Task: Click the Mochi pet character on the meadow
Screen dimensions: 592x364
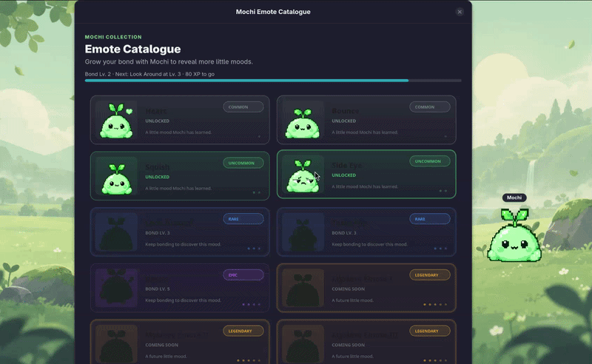Action: [514, 235]
